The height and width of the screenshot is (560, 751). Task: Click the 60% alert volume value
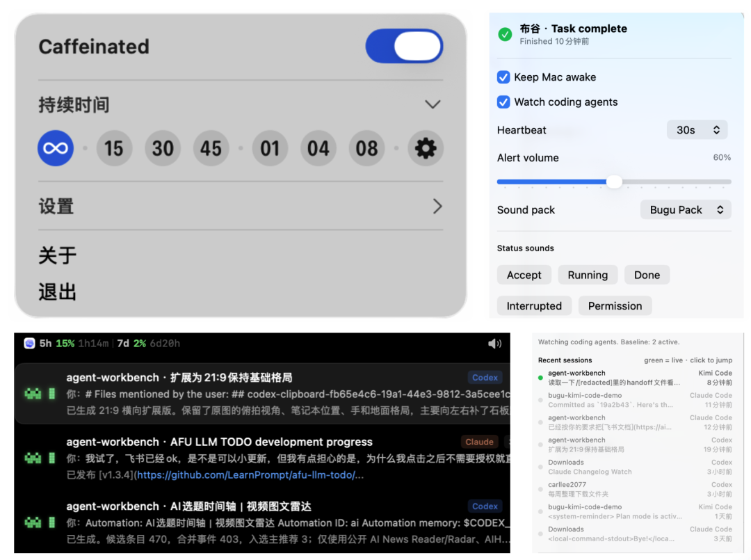pyautogui.click(x=722, y=157)
